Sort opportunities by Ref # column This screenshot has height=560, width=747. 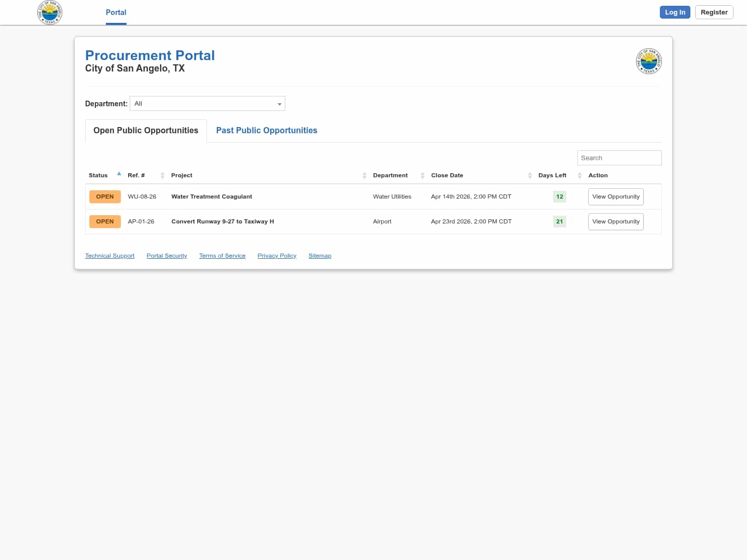point(161,175)
